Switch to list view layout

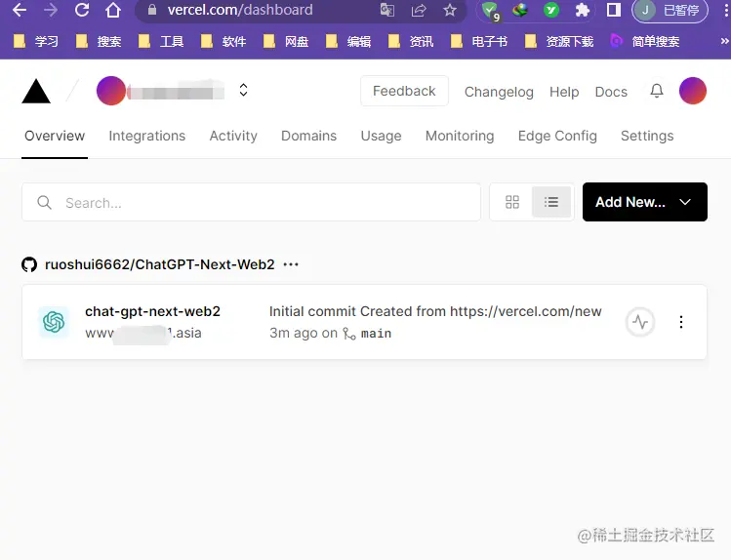[x=551, y=202]
